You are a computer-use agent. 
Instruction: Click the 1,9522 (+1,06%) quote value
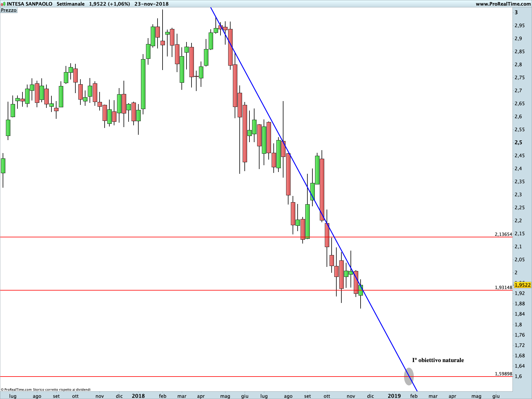point(110,4)
